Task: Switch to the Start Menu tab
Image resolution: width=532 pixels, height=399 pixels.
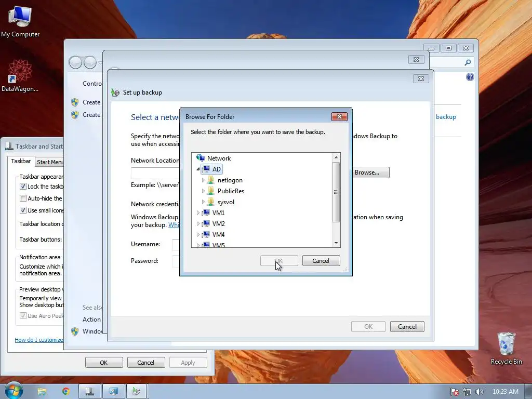Action: click(x=50, y=162)
